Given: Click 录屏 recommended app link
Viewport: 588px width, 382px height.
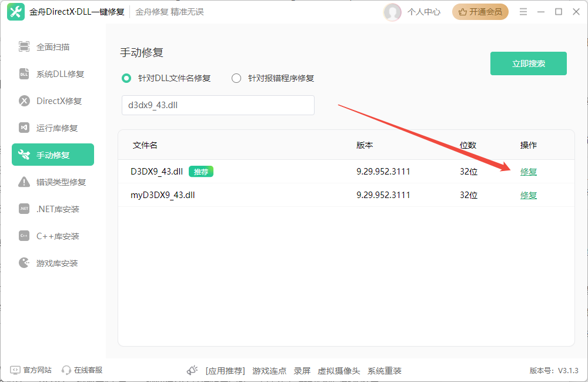Looking at the screenshot, I should (x=302, y=371).
